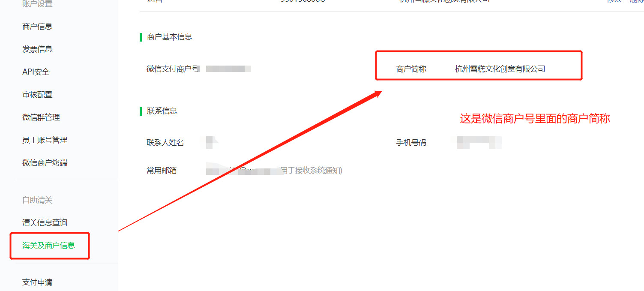Go to 发票信息 page
Viewport: 644px width, 291px height.
click(x=37, y=49)
